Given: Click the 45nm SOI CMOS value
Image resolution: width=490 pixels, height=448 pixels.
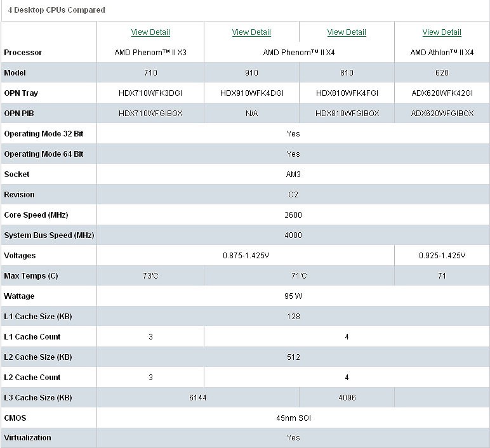Looking at the screenshot, I should coord(293,418).
